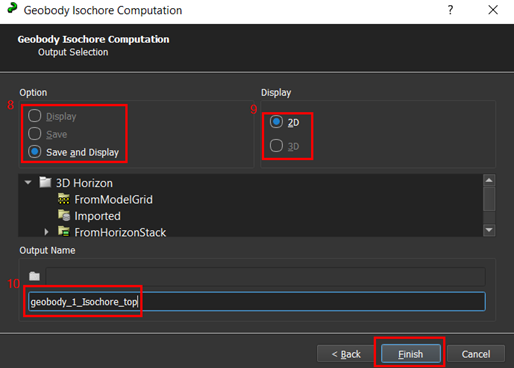
Task: Expand the FromHorizonStack tree node
Action: click(46, 232)
